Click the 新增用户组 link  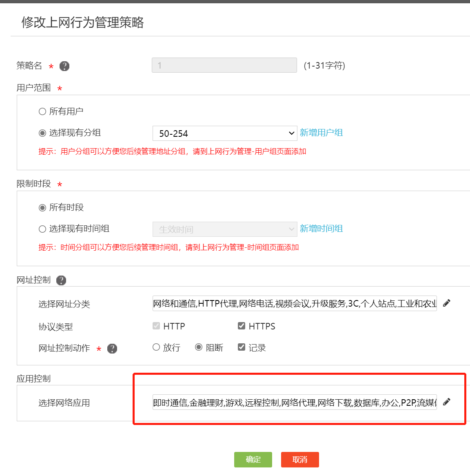(x=321, y=133)
